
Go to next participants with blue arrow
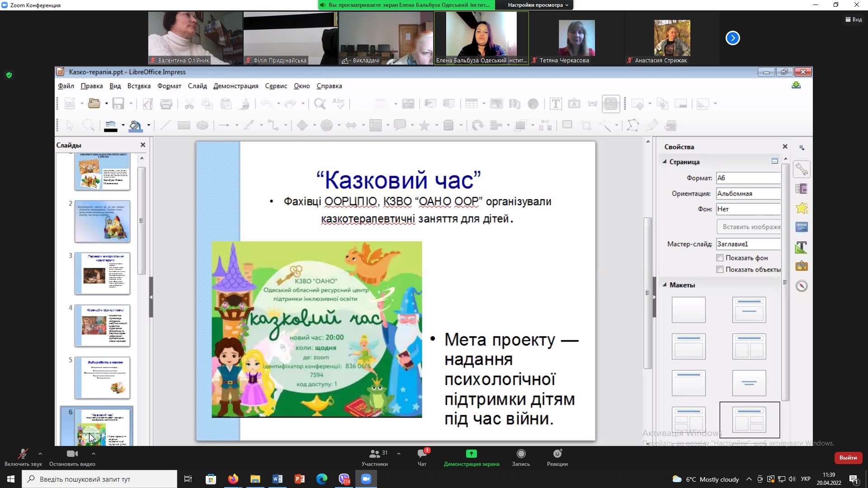pyautogui.click(x=732, y=38)
